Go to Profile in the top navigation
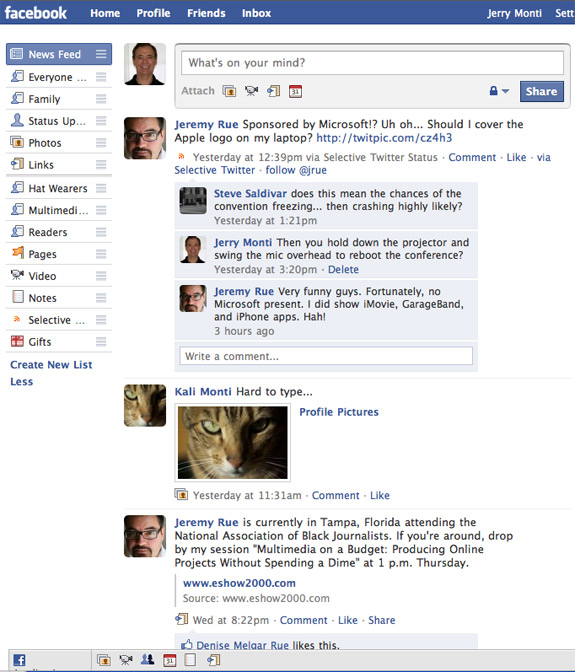 coord(153,13)
